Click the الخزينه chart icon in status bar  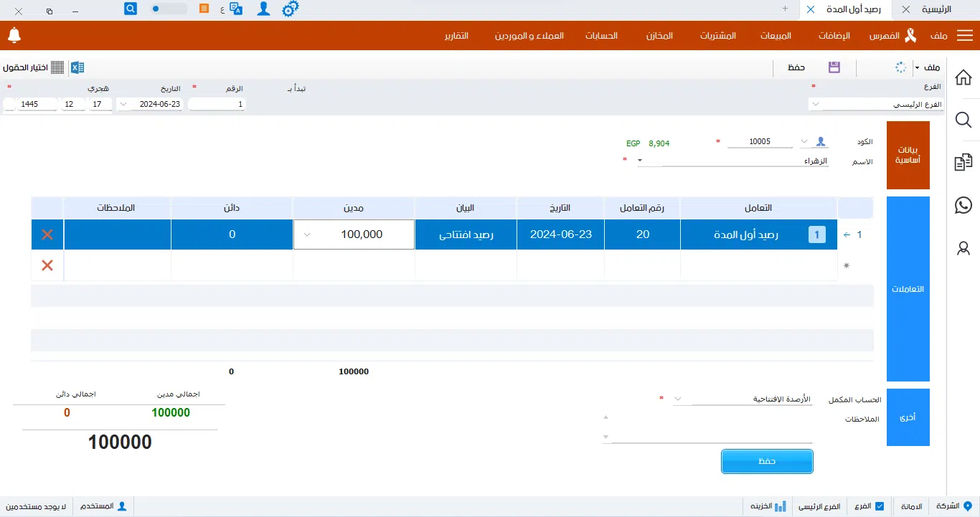click(x=781, y=506)
